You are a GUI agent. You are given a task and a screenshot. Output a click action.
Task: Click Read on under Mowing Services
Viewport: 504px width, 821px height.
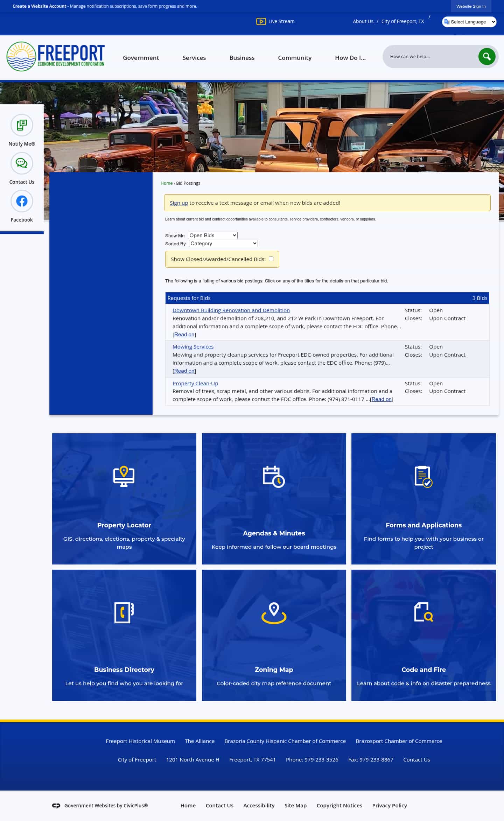(x=184, y=371)
